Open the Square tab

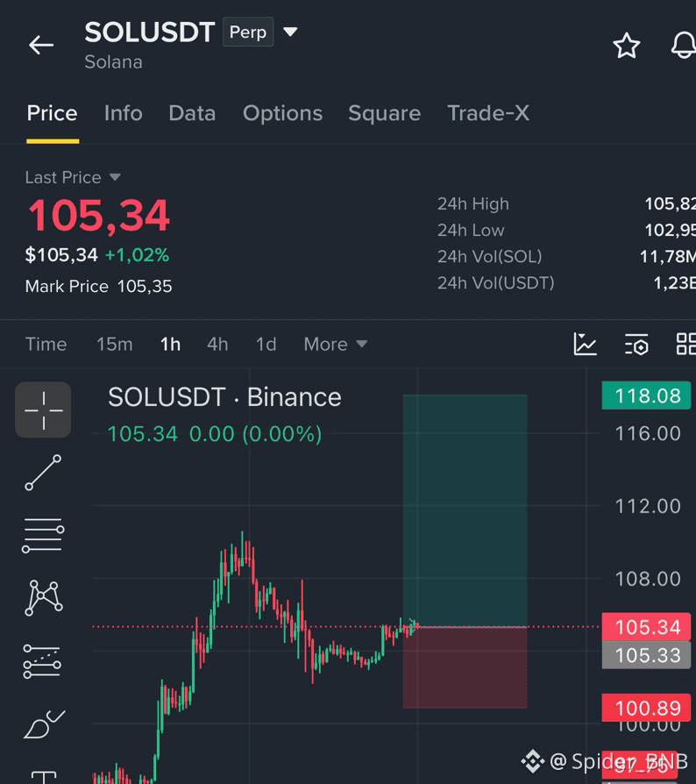coord(384,113)
